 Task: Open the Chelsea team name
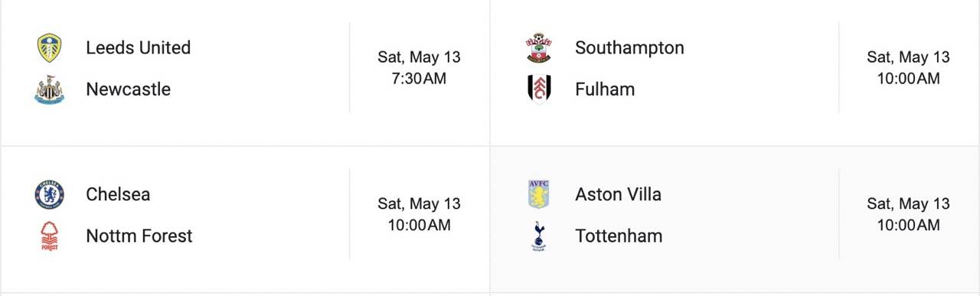coord(118,194)
